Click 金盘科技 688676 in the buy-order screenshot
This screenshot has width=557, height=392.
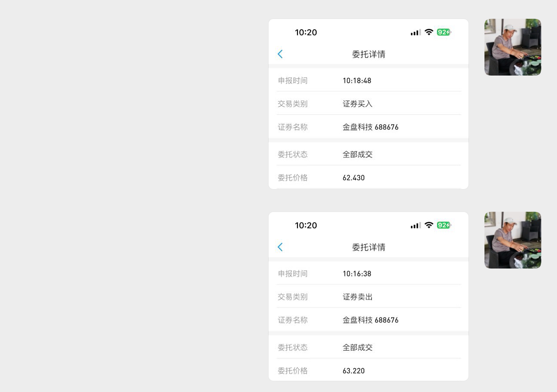coord(370,127)
